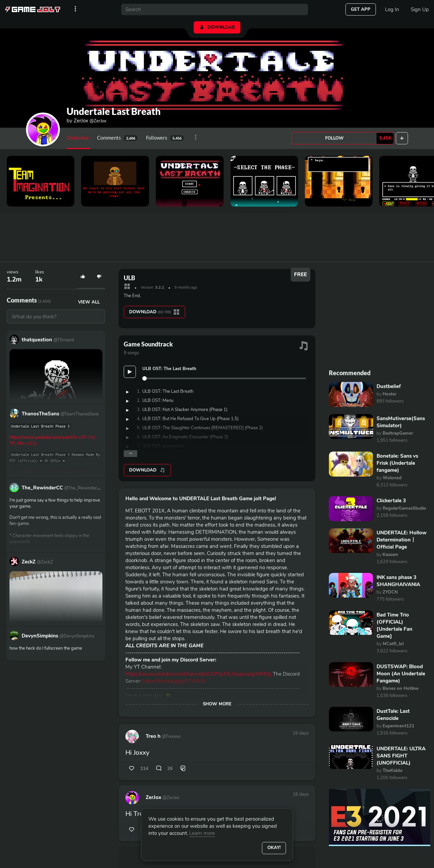Click the plus button next to follower count
The width and height of the screenshot is (434, 868).
click(402, 138)
